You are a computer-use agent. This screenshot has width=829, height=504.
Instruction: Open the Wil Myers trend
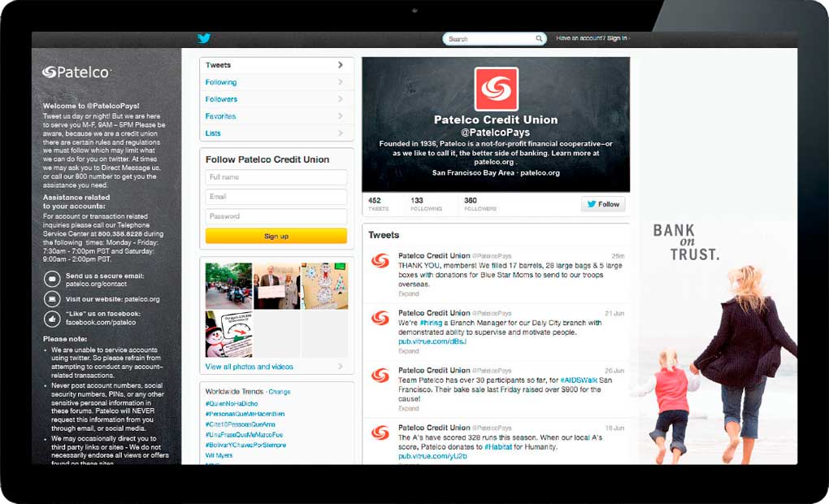219,455
